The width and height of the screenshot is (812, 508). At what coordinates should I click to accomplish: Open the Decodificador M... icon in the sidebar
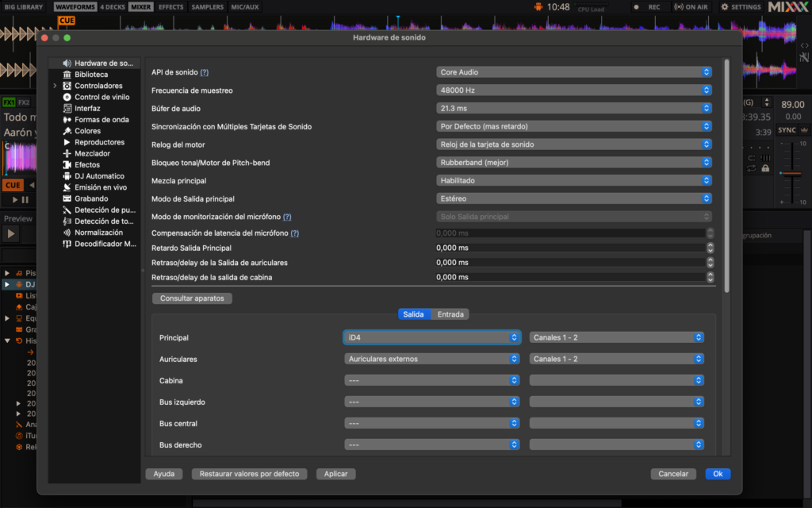tap(67, 244)
